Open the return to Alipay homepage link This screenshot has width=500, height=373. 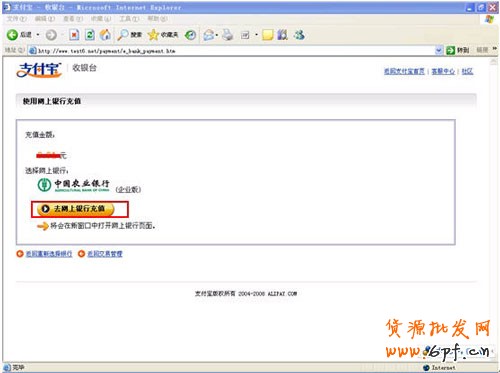(404, 71)
